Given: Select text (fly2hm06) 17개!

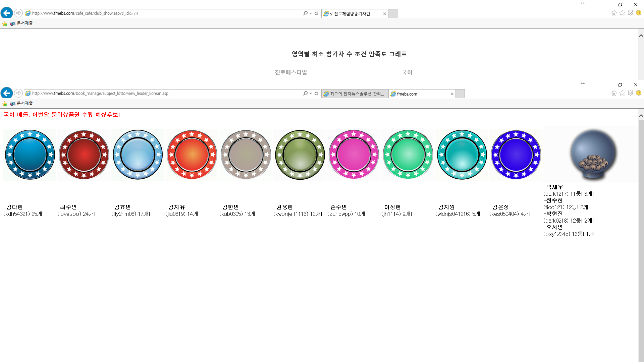Looking at the screenshot, I should 131,214.
